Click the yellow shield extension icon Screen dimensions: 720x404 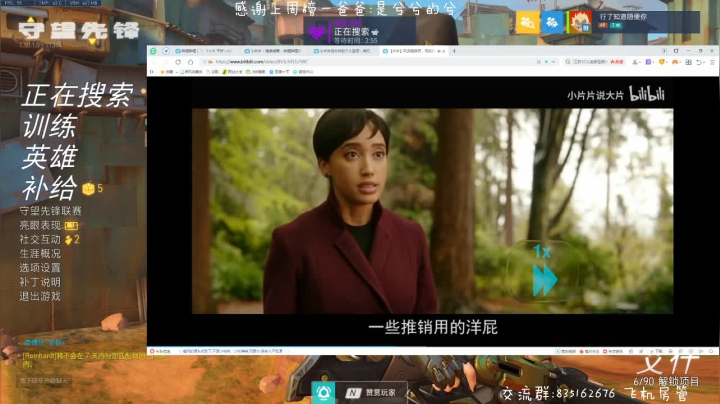[662, 62]
